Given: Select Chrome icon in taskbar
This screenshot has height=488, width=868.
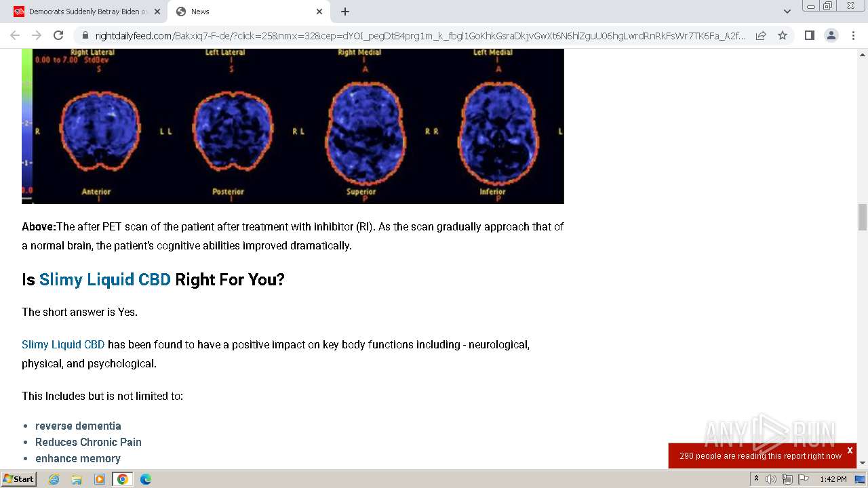Looking at the screenshot, I should point(123,479).
